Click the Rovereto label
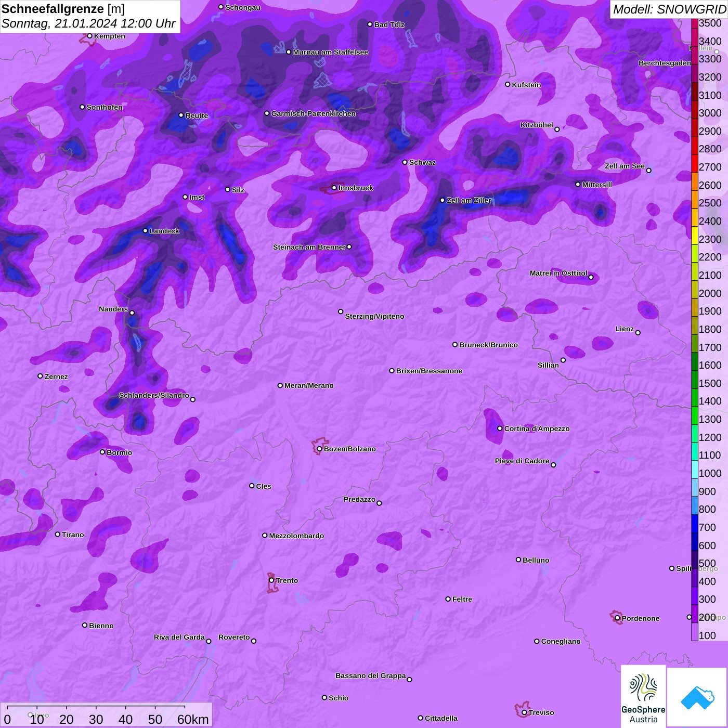 (234, 637)
